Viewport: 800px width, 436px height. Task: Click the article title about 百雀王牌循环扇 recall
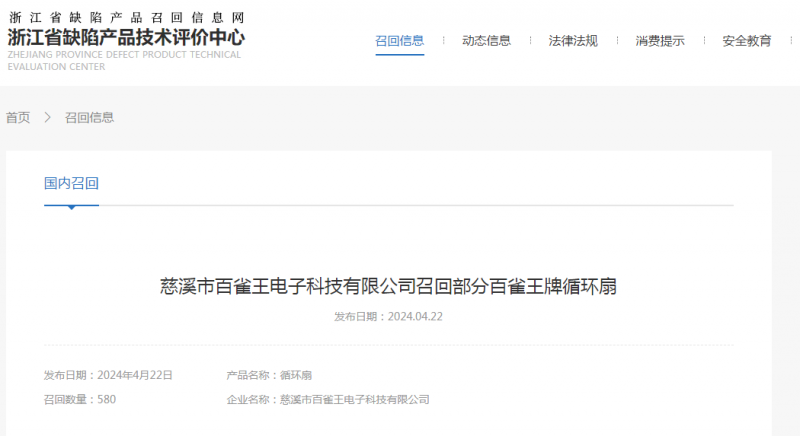point(388,286)
